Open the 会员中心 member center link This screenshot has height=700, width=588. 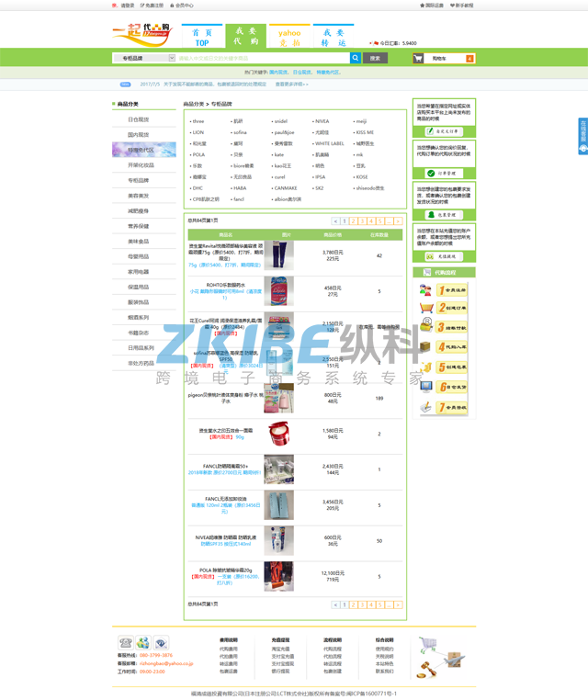(x=182, y=6)
